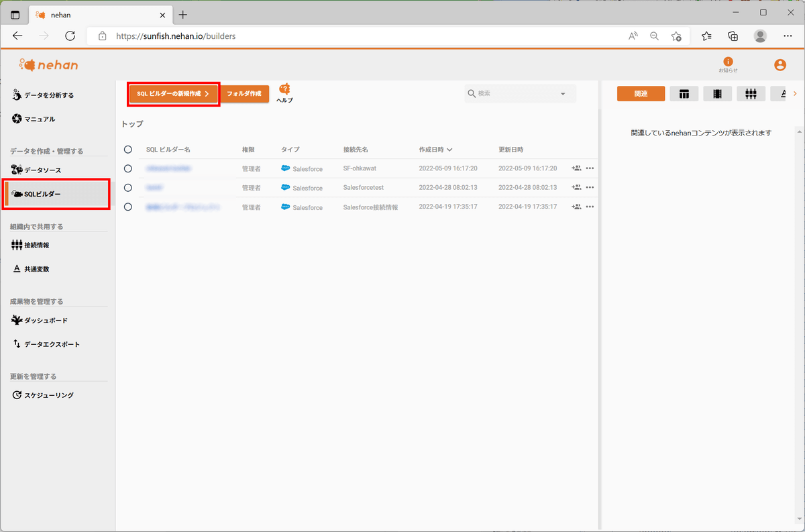
Task: Click search magnifier icon in 検索 box
Action: (472, 93)
